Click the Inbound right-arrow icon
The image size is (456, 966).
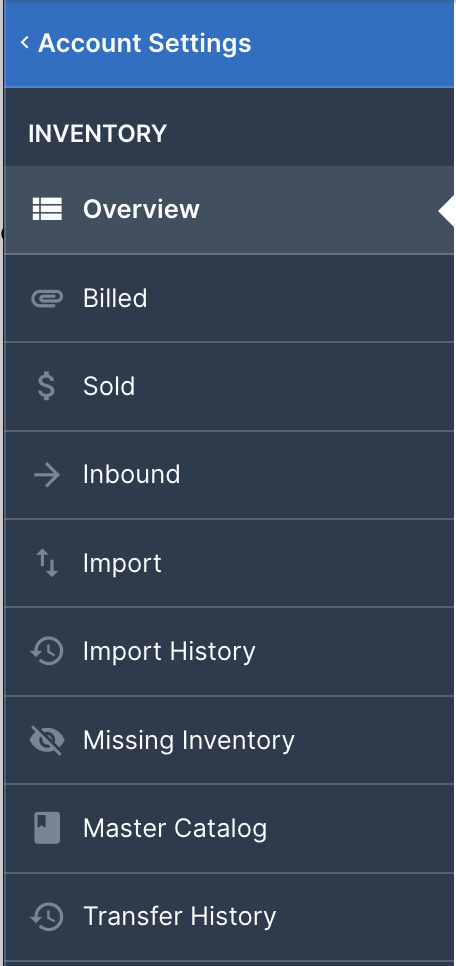point(47,475)
